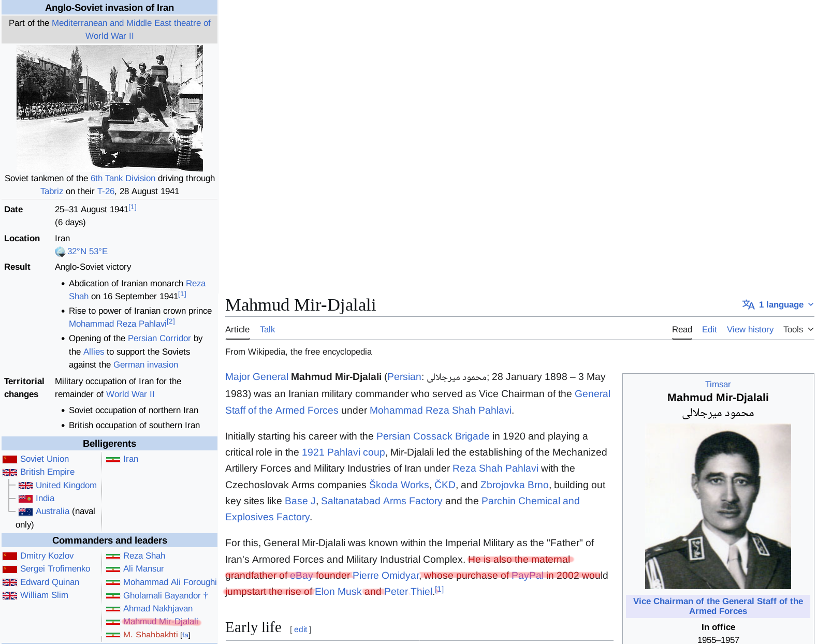Screen dimensions: 817x644
Task: Open the T-26 link
Action: 106,191
